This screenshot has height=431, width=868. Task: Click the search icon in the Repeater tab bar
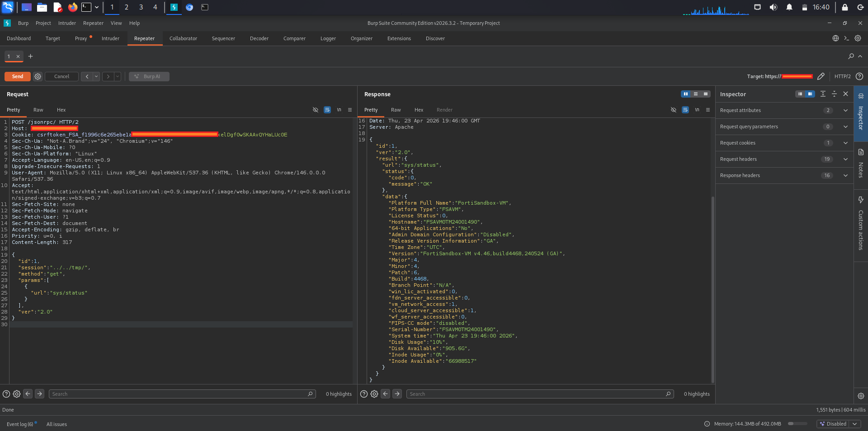[851, 56]
